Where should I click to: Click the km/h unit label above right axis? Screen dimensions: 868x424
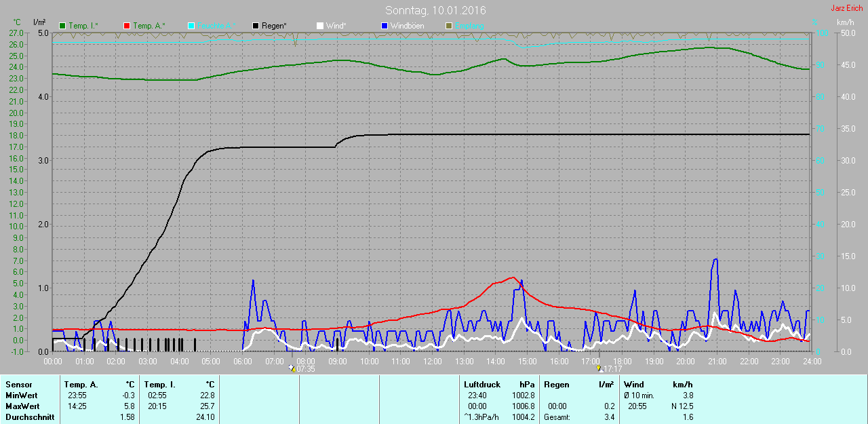845,22
